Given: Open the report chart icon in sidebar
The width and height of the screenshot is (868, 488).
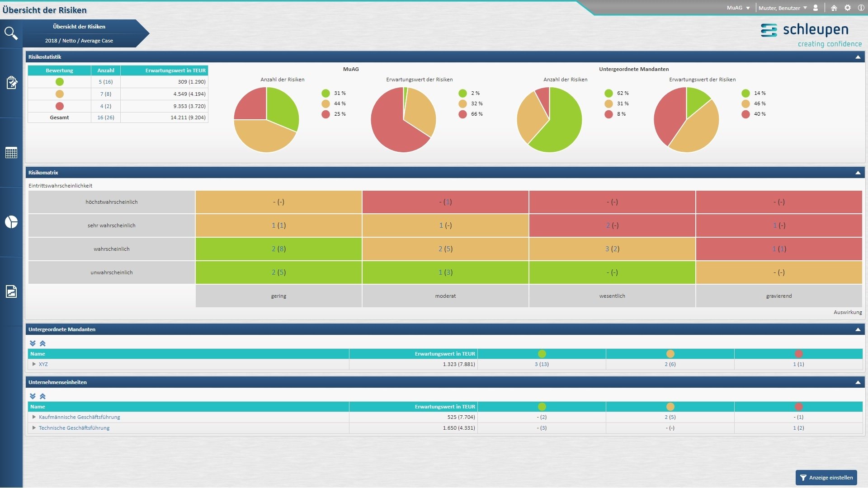Looking at the screenshot, I should [11, 291].
